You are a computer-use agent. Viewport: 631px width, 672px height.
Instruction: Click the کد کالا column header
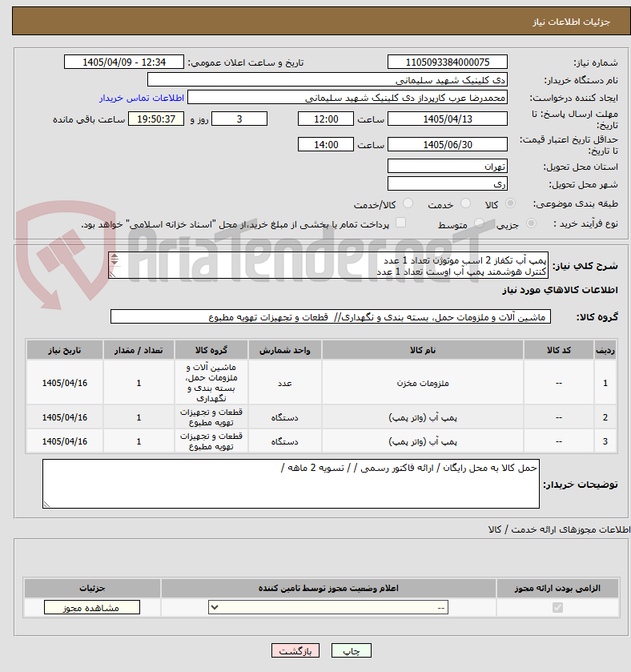[558, 350]
